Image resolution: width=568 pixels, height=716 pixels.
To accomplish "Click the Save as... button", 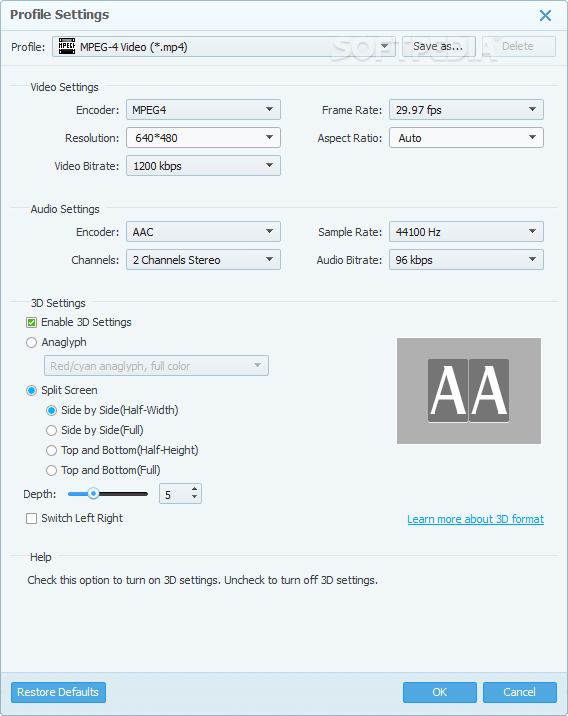I will [438, 47].
